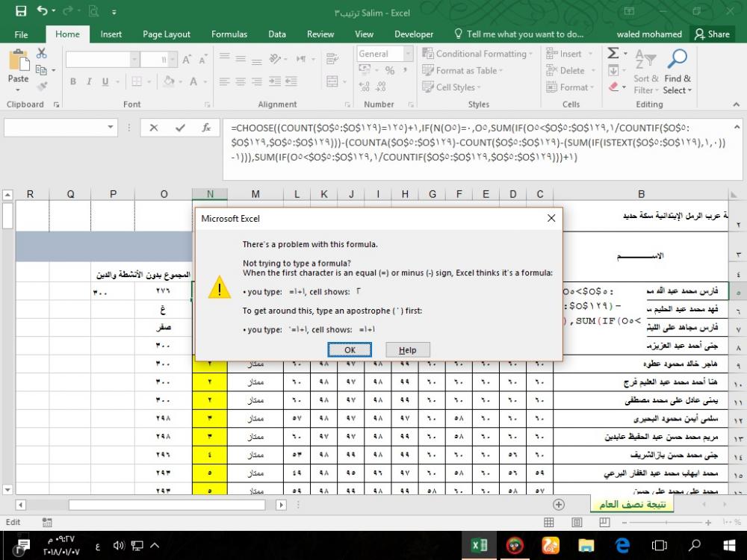Image resolution: width=747 pixels, height=560 pixels.
Task: Click the Share button
Action: coord(712,34)
